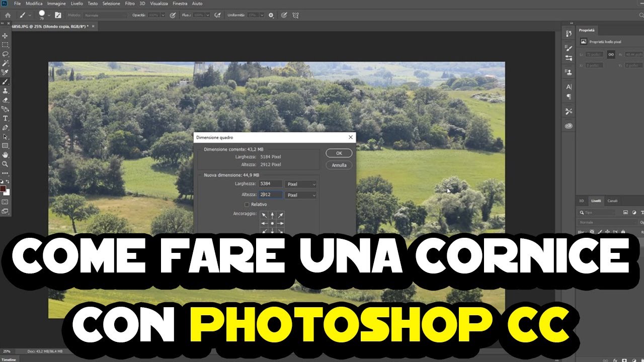Screen dimensions: 644x362
Task: Select the Rectangular Marquee tool
Action: (x=6, y=45)
